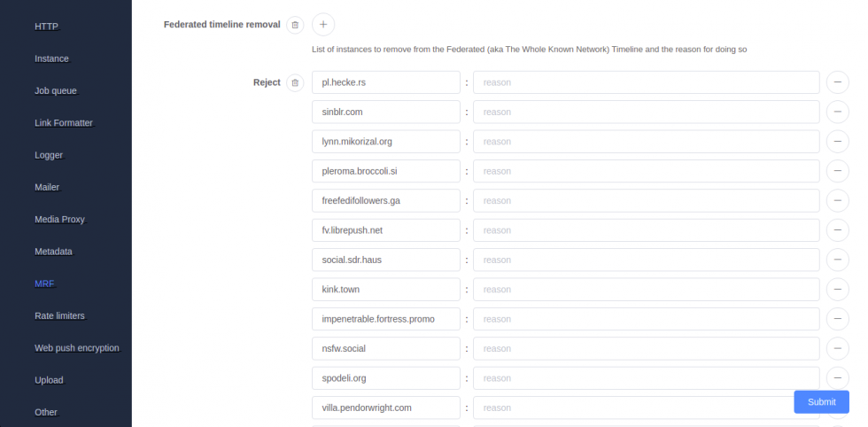Go to Rate limiters settings
The width and height of the screenshot is (868, 427).
coord(59,315)
